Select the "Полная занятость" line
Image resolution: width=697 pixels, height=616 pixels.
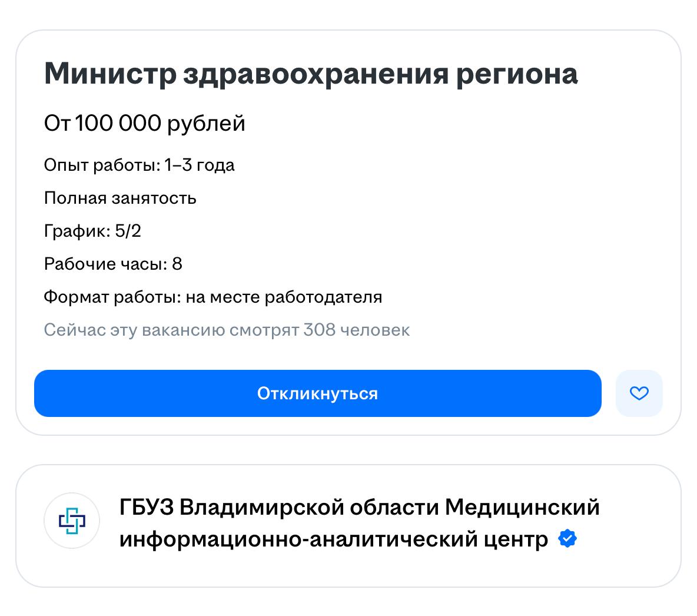tap(120, 198)
